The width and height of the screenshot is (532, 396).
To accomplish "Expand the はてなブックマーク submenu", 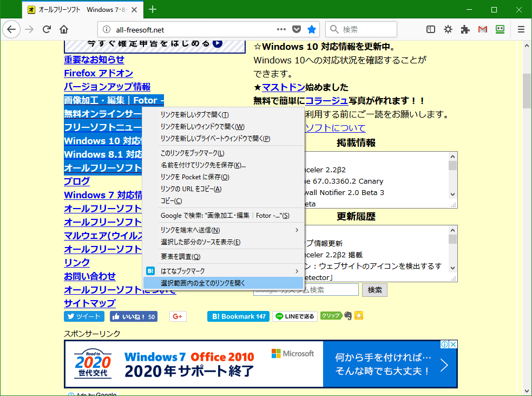I will tap(216, 270).
